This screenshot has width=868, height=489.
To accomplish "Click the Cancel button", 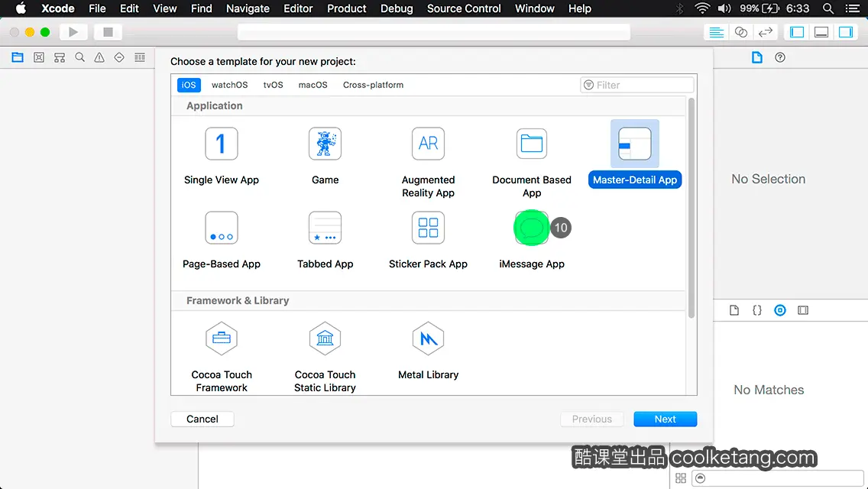I will click(202, 419).
